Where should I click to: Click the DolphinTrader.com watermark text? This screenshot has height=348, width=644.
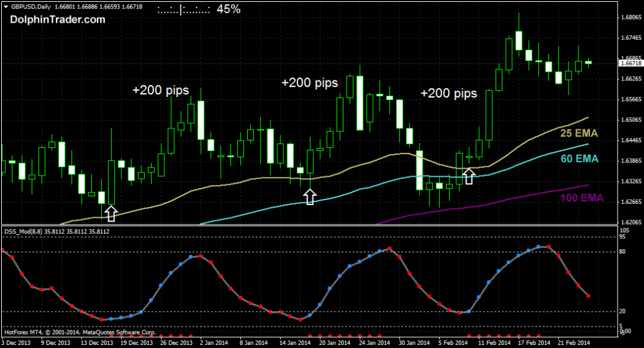57,20
